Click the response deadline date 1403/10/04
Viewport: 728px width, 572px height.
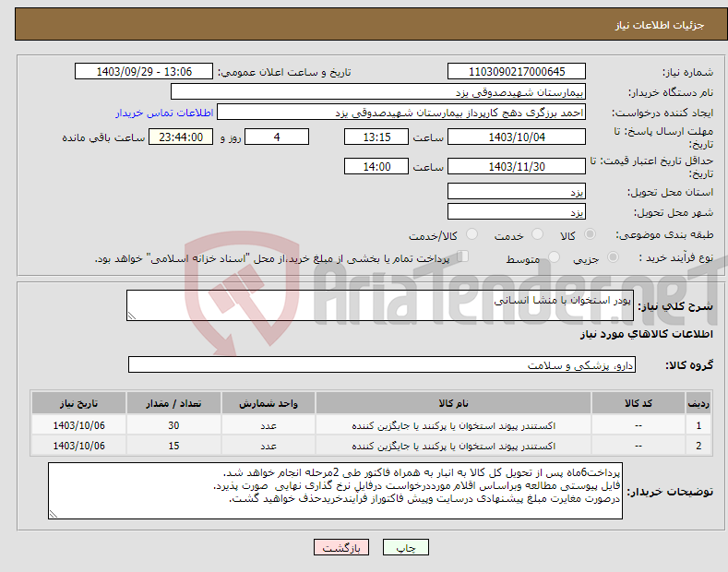[517, 137]
